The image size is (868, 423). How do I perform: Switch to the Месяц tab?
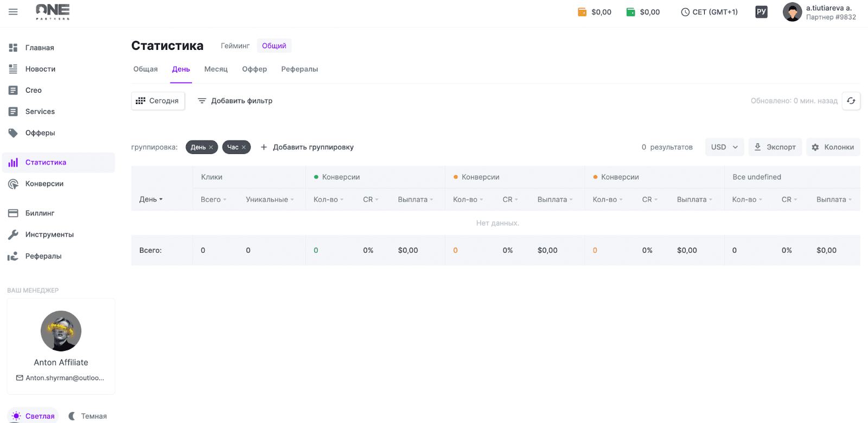(216, 69)
